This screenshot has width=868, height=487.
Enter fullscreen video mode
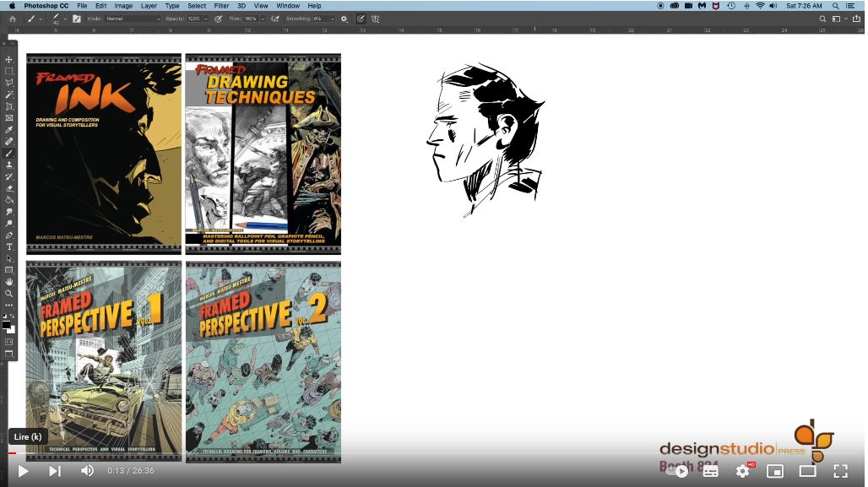(840, 471)
